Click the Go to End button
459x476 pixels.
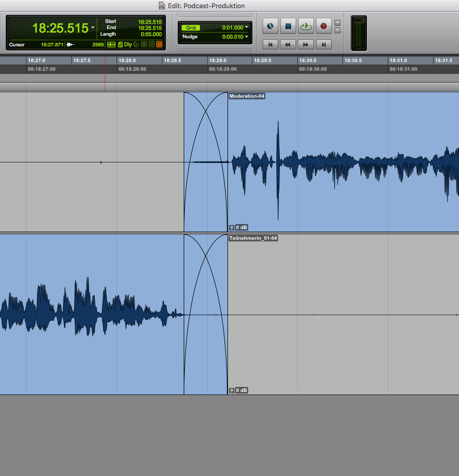click(323, 45)
